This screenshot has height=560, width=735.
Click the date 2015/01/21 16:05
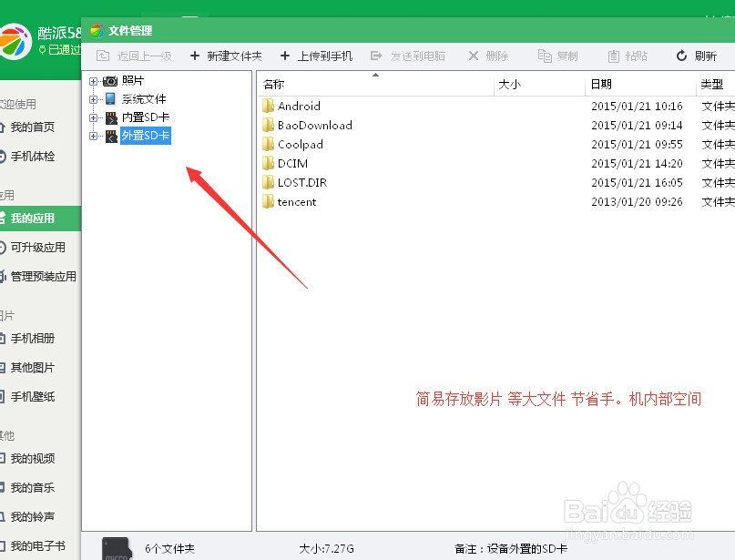(x=637, y=183)
